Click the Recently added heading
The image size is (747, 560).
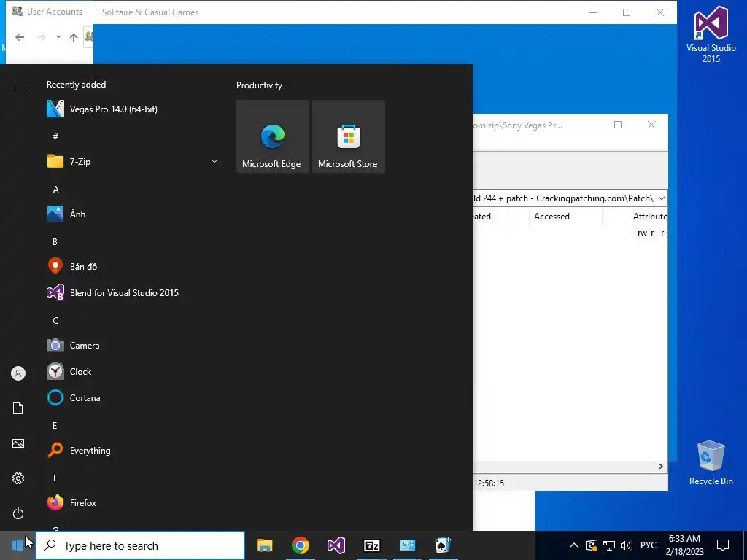76,85
